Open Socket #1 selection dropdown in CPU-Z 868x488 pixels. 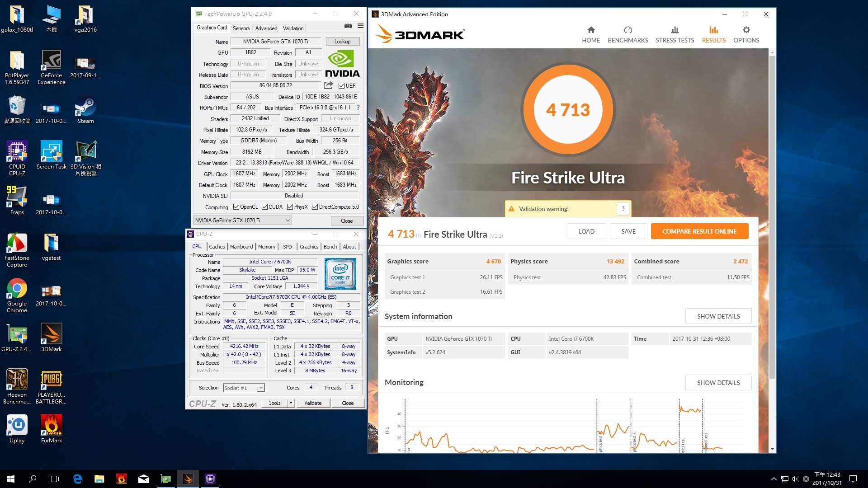[x=244, y=388]
